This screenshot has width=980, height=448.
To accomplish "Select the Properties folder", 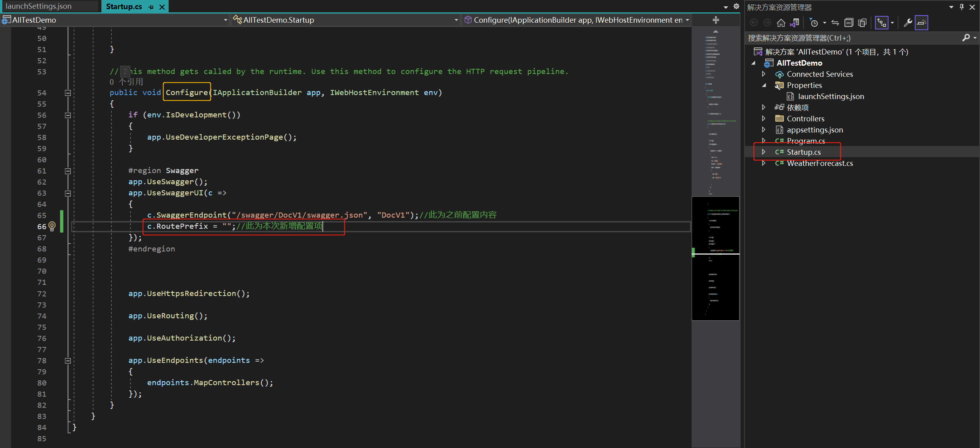I will [x=804, y=85].
